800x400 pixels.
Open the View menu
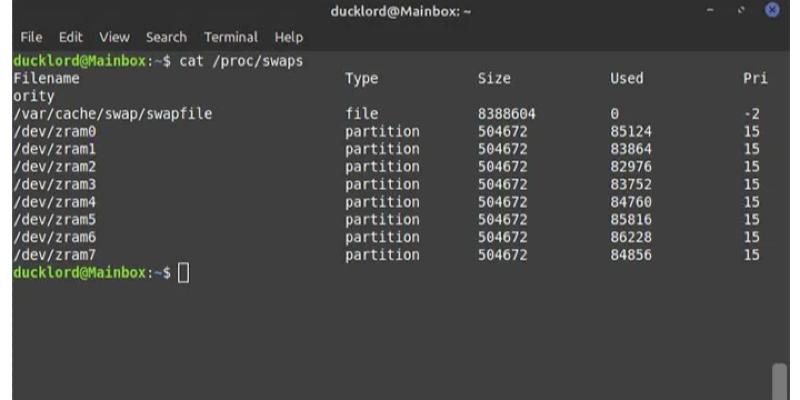coord(115,37)
